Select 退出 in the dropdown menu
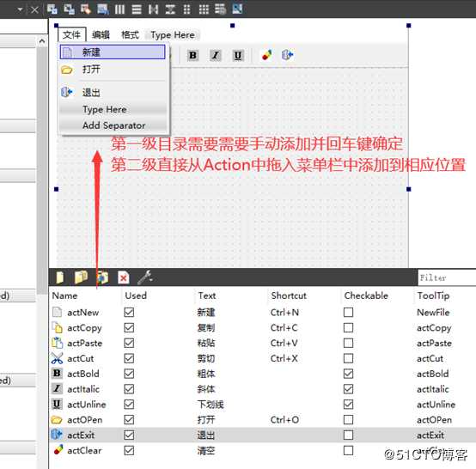The image size is (476, 469). click(x=113, y=92)
